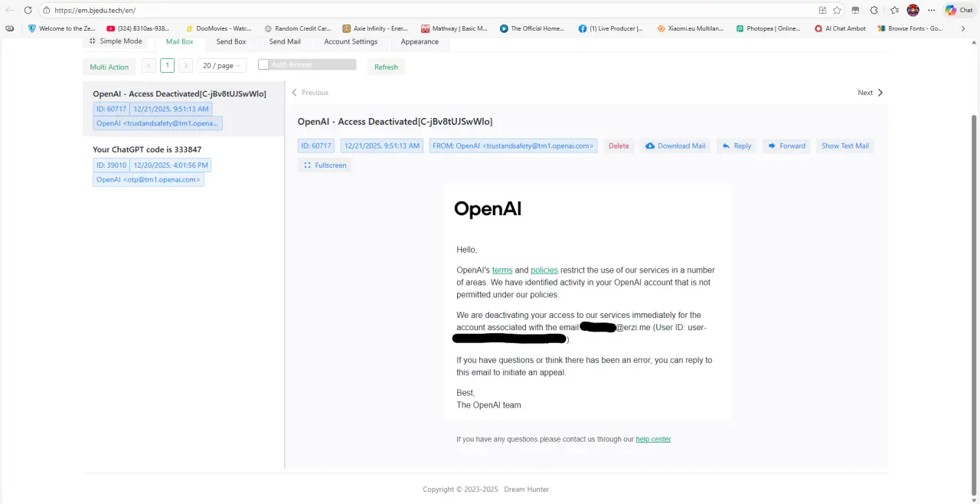
Task: Open Random Credit Card bookmark
Action: point(297,28)
